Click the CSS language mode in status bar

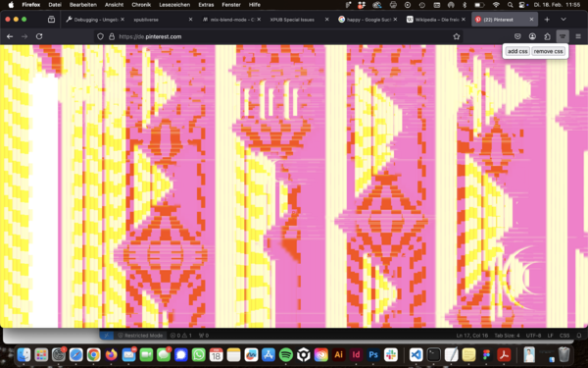pos(564,336)
